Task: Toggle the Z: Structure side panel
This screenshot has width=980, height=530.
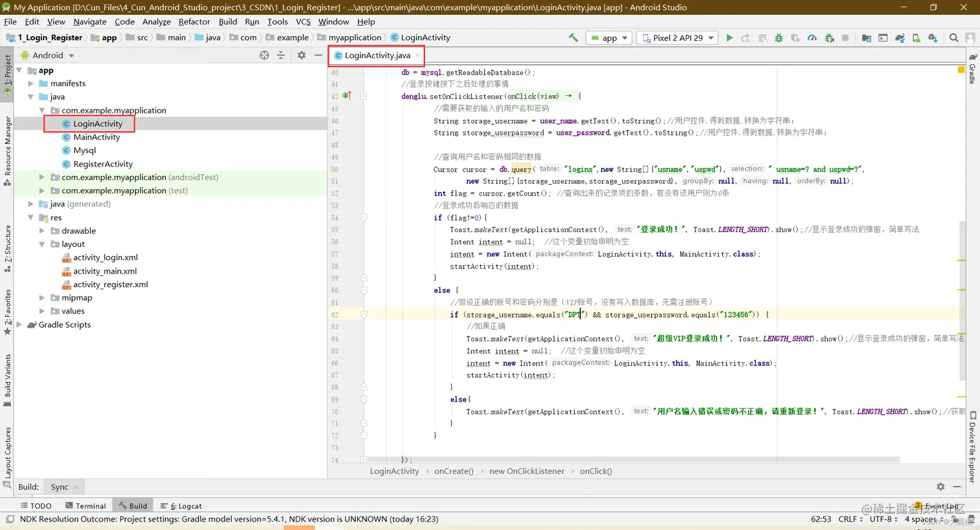Action: point(7,248)
